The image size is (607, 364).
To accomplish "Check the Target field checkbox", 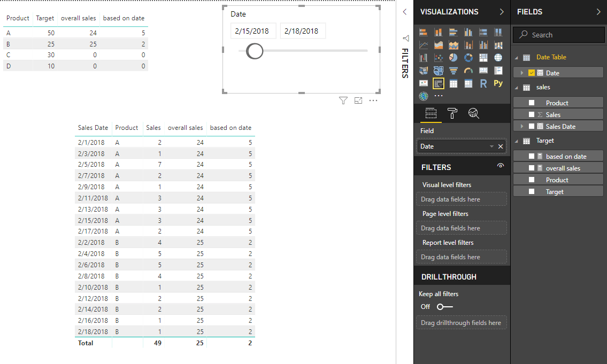I will coord(532,191).
